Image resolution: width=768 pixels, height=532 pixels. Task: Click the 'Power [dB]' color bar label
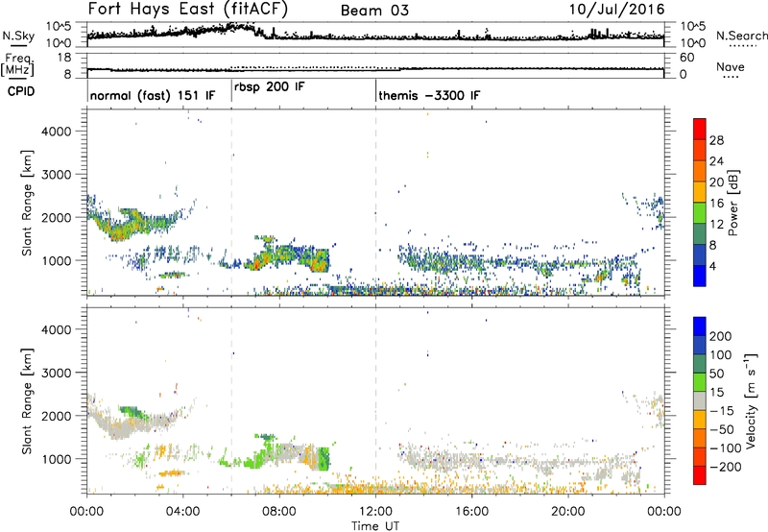(733, 203)
